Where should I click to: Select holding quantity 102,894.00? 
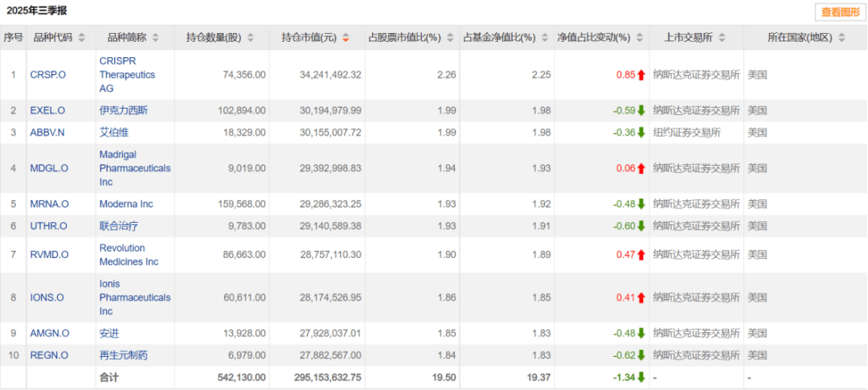(240, 111)
